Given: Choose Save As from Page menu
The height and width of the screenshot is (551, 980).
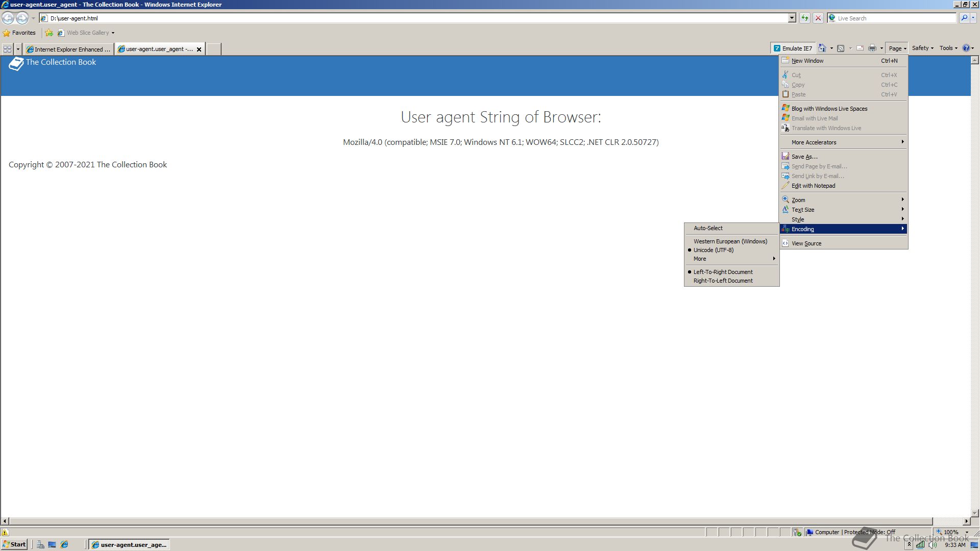Looking at the screenshot, I should pyautogui.click(x=844, y=157).
